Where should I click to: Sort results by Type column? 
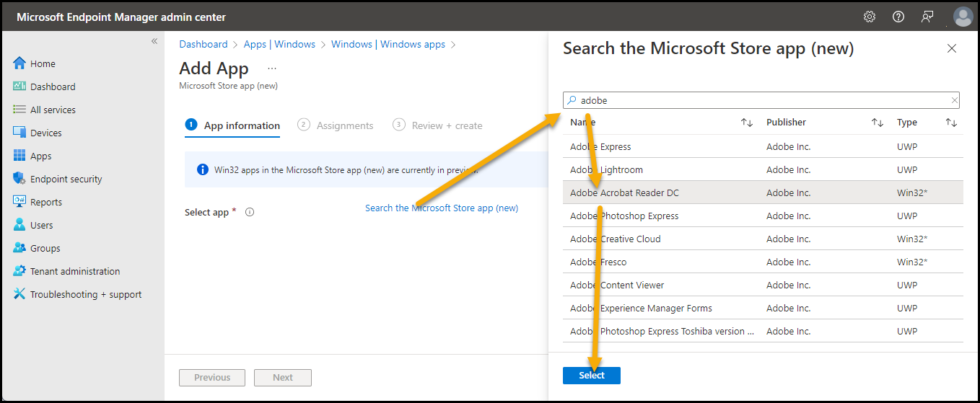(x=951, y=123)
